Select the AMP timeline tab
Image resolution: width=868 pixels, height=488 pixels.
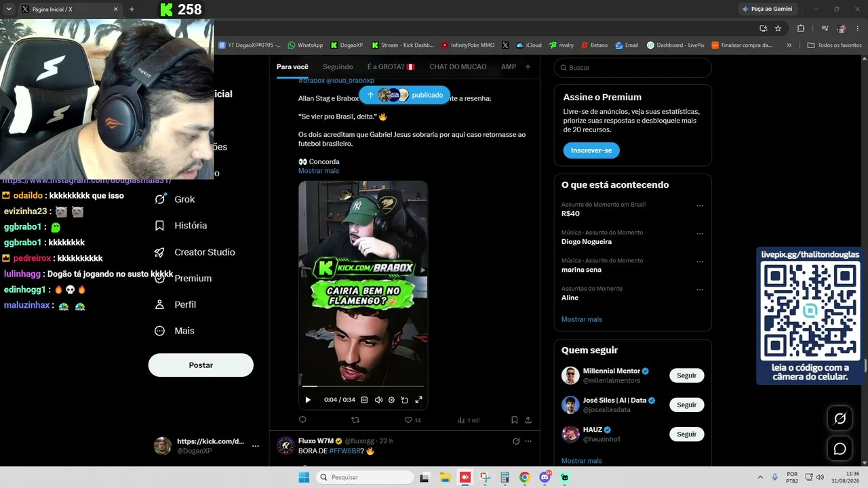point(509,67)
